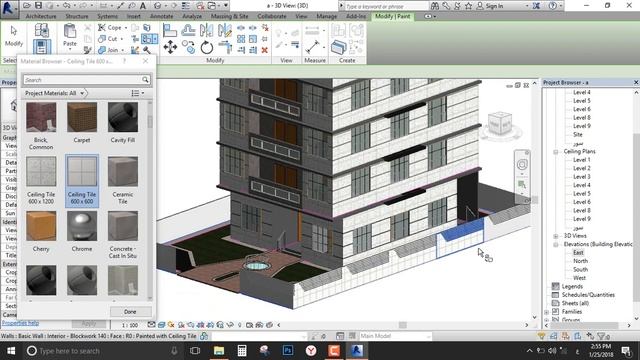Open the Manage ribbon tab
Screen dimensions: 640x360
[x=327, y=16]
